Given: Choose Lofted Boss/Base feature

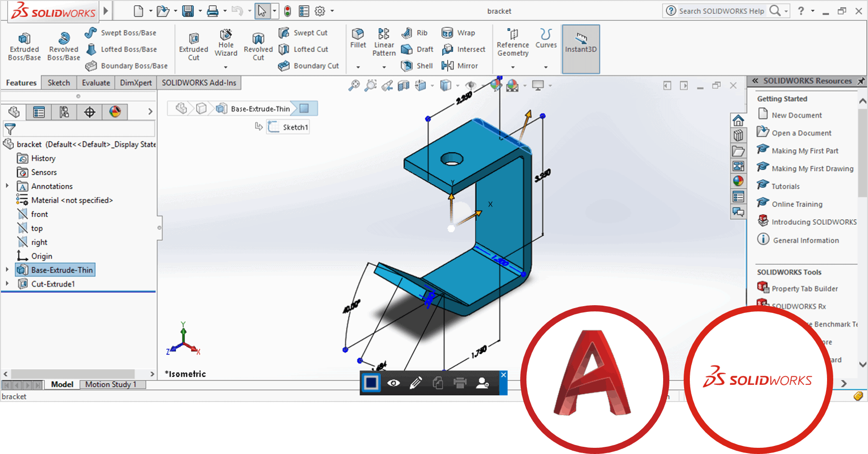Looking at the screenshot, I should click(x=121, y=49).
